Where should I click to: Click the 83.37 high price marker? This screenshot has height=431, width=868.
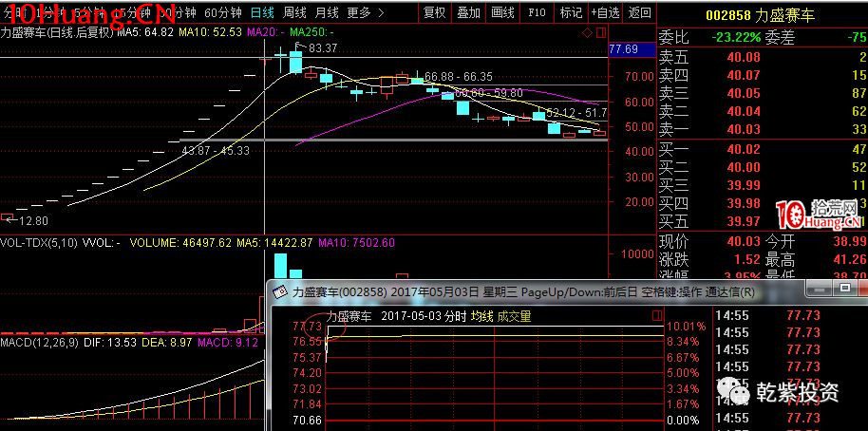(x=323, y=48)
